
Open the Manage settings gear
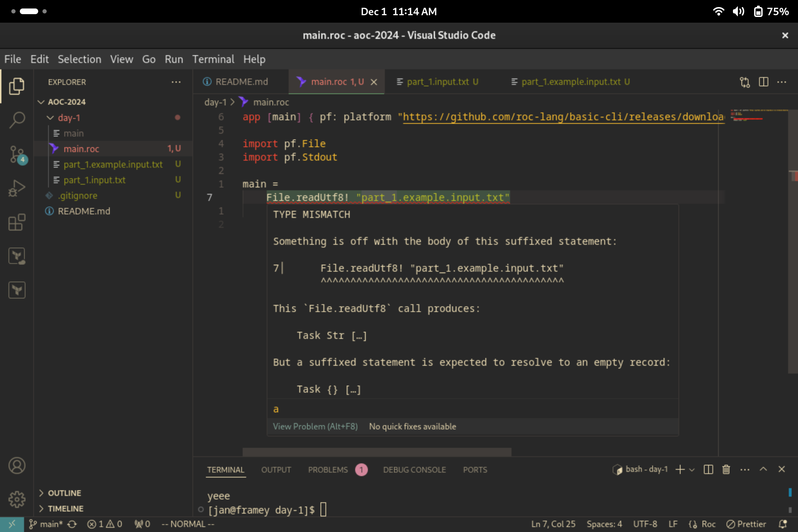point(17,499)
